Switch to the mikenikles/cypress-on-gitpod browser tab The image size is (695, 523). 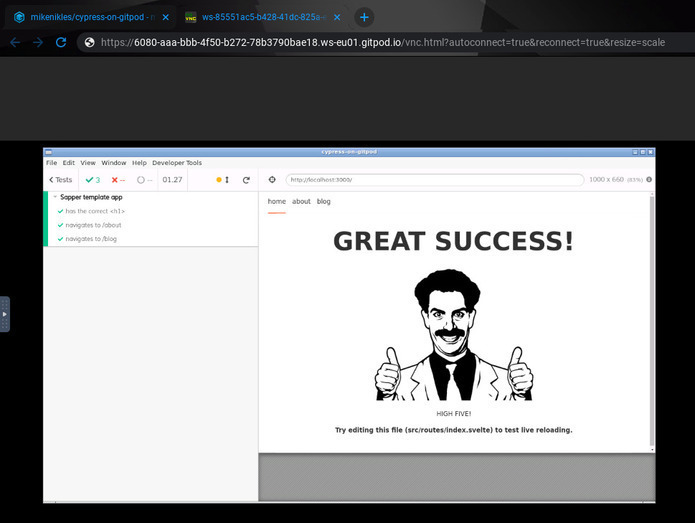[x=90, y=17]
